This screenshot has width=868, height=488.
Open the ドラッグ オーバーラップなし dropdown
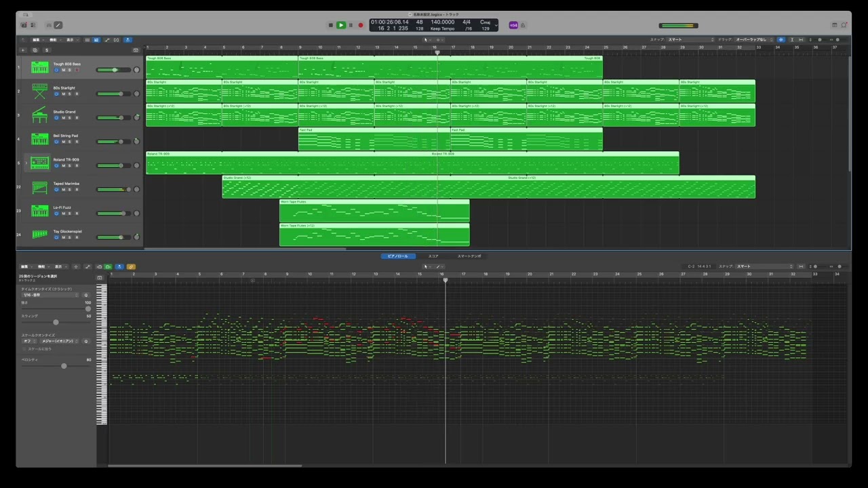click(753, 39)
